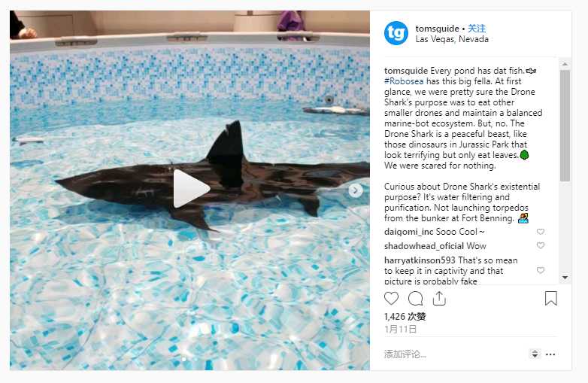This screenshot has height=383, width=588.
Task: Click the comments scrollbar thumb
Action: tap(565, 126)
